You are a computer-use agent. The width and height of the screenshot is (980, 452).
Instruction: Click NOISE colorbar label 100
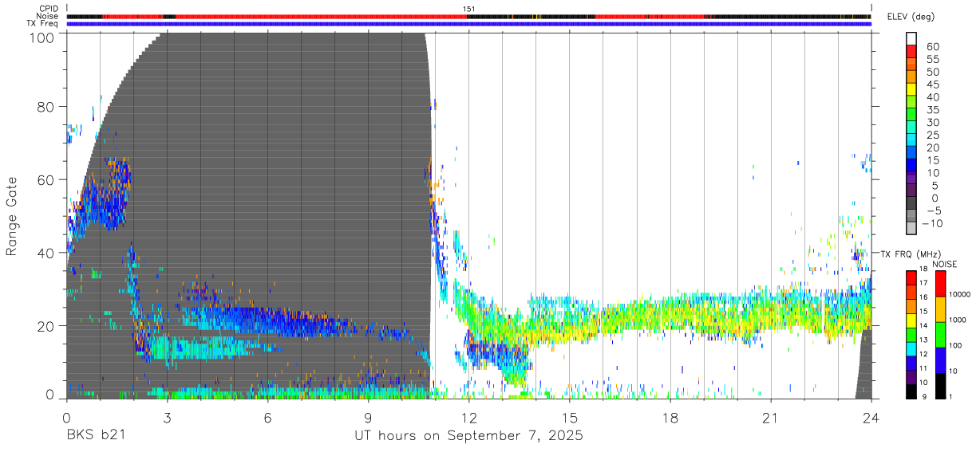(955, 346)
